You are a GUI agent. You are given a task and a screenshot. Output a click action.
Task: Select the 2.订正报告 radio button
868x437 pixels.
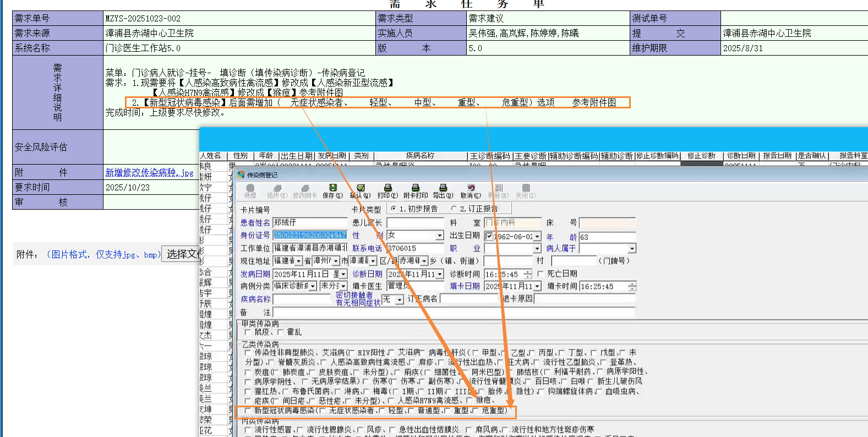pos(454,209)
